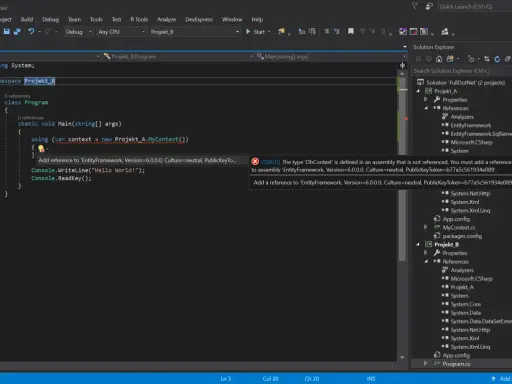The width and height of the screenshot is (512, 384).
Task: Select packages.config file
Action: coord(462,236)
